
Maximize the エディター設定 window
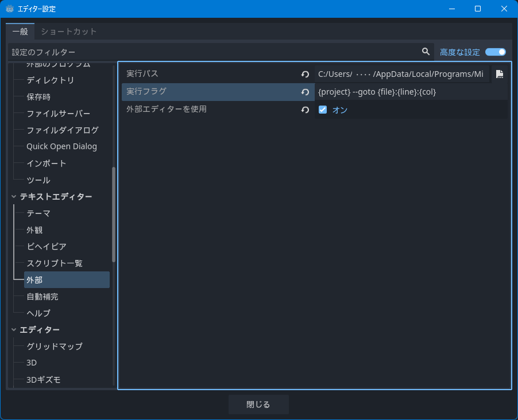click(x=478, y=9)
